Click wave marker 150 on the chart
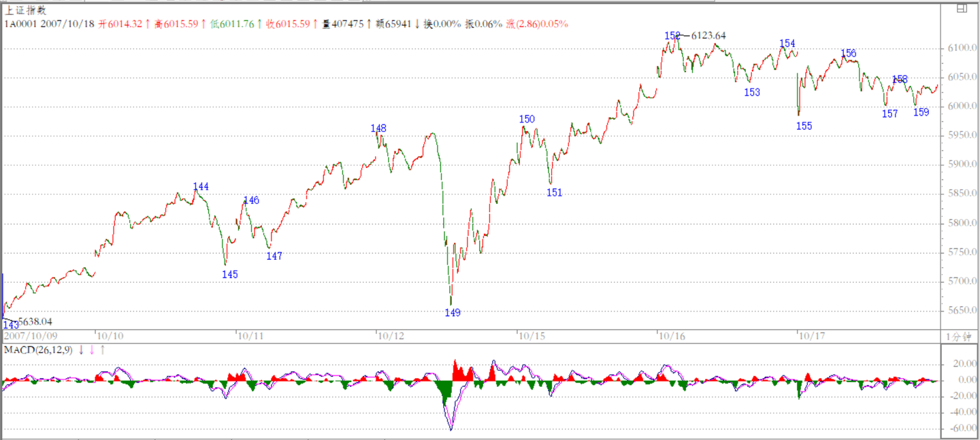Image resolution: width=980 pixels, height=440 pixels. (527, 119)
